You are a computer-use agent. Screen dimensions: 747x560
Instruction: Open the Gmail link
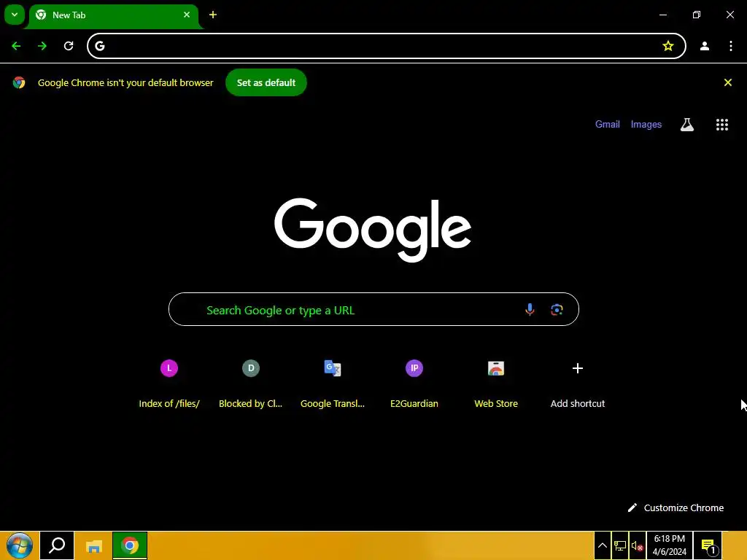(608, 124)
